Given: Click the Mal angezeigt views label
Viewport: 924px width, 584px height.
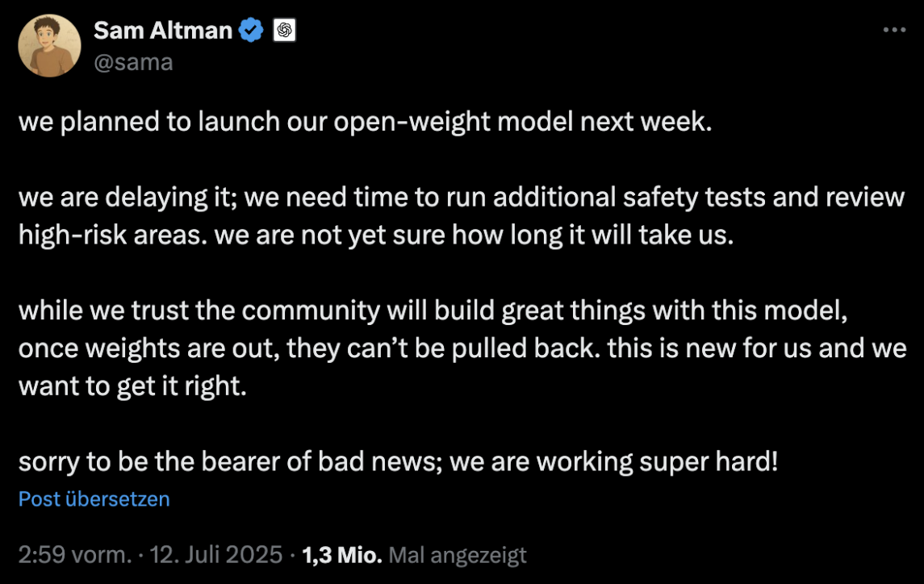Looking at the screenshot, I should tap(458, 555).
